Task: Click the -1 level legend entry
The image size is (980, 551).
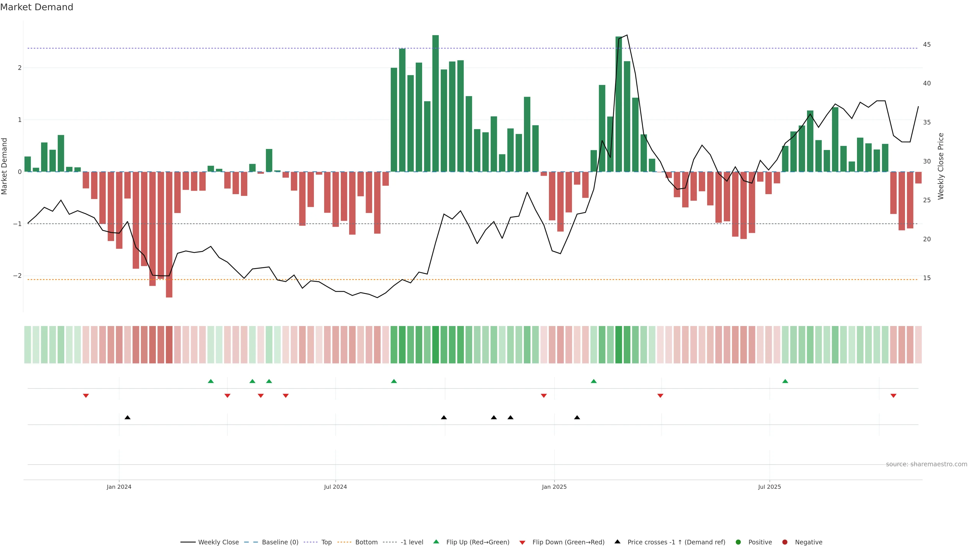Action: point(412,542)
